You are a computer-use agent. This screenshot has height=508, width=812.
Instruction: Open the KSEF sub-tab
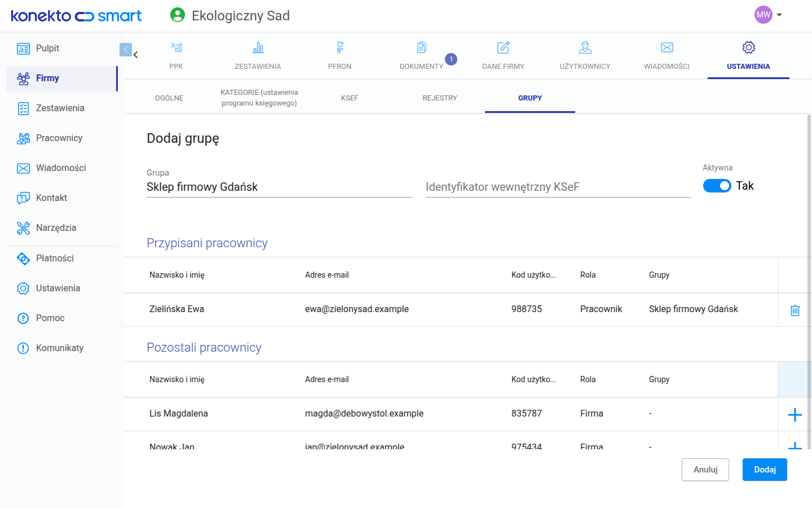[350, 98]
